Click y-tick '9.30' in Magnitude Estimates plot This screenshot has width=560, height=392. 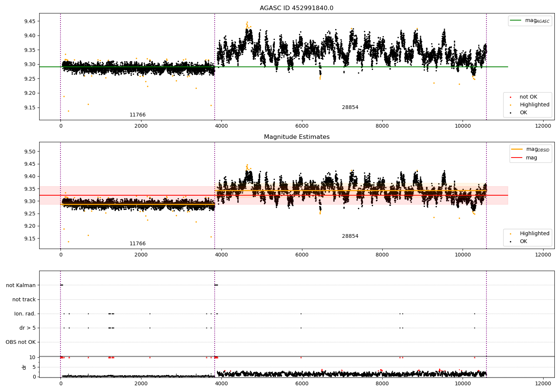(x=29, y=201)
